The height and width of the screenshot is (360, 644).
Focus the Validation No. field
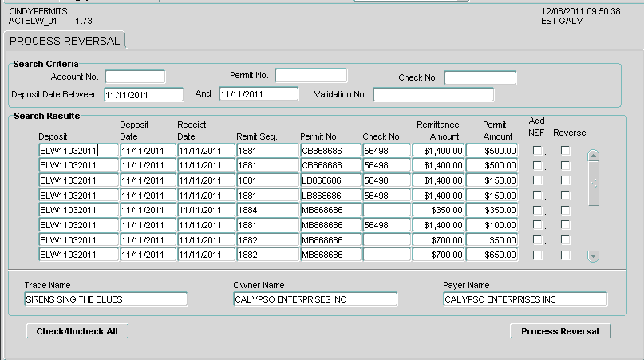[433, 94]
